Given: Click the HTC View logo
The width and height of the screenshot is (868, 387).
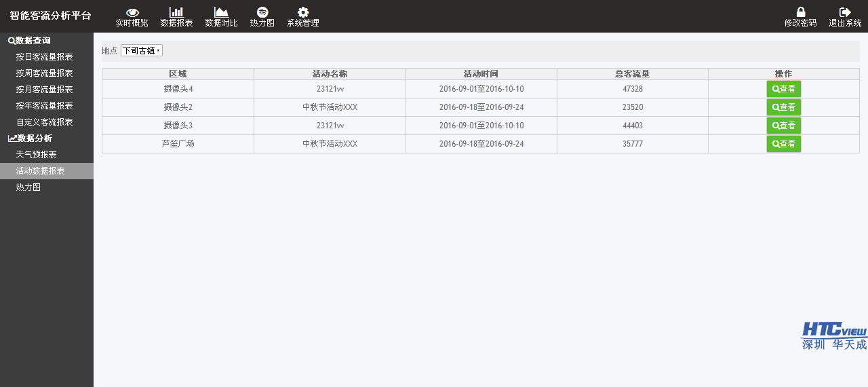Looking at the screenshot, I should (x=834, y=335).
